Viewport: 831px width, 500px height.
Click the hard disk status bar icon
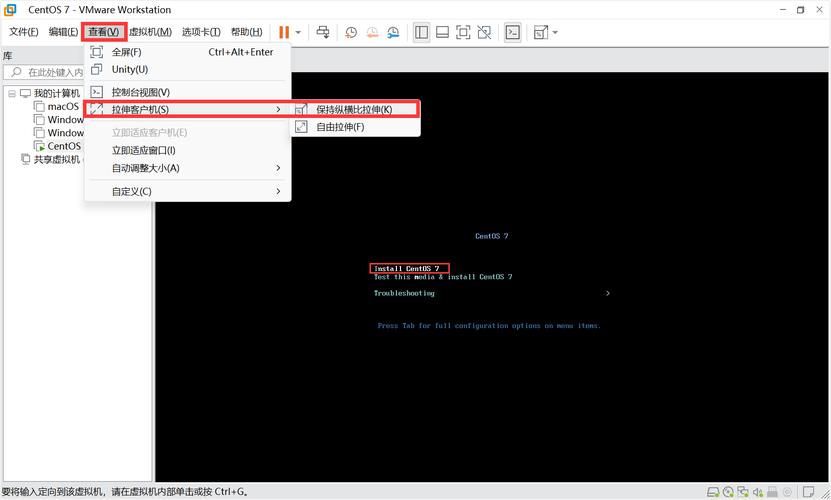tap(713, 492)
